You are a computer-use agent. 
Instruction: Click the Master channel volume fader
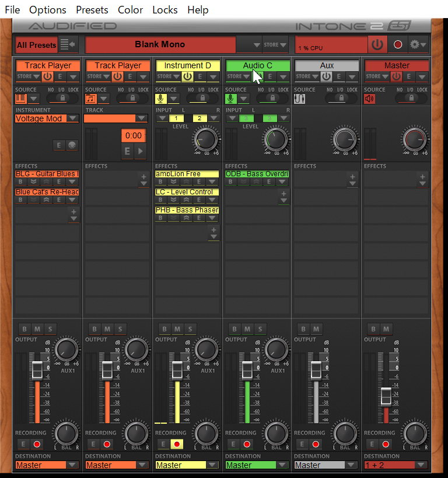pos(386,397)
